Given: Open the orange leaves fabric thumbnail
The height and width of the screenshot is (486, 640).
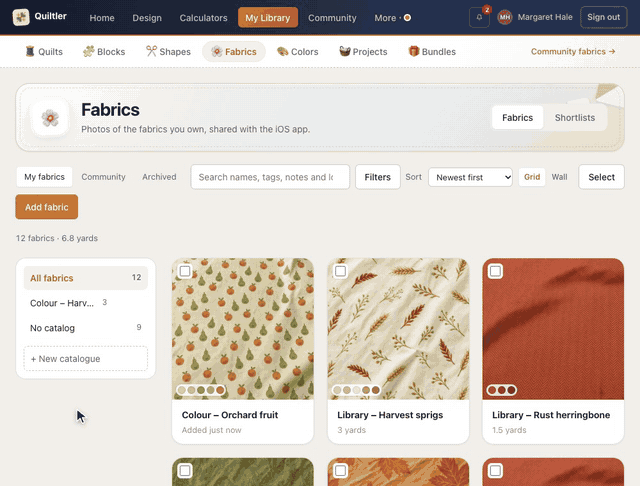Looking at the screenshot, I should [398, 472].
